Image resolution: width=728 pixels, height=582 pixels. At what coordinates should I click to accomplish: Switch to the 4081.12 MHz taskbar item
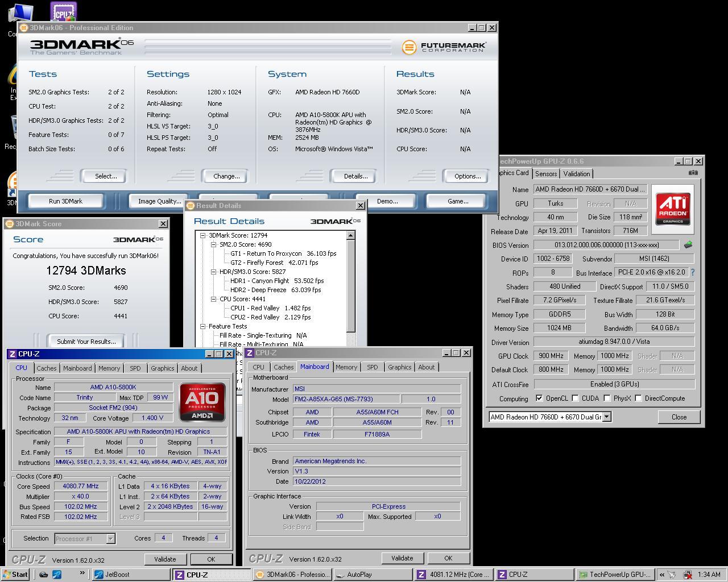(453, 575)
